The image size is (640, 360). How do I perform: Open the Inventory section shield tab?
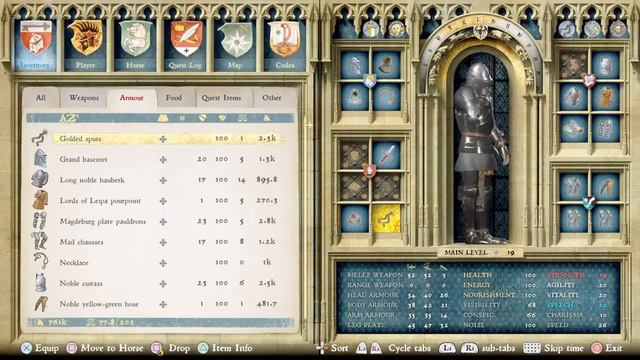[x=35, y=45]
